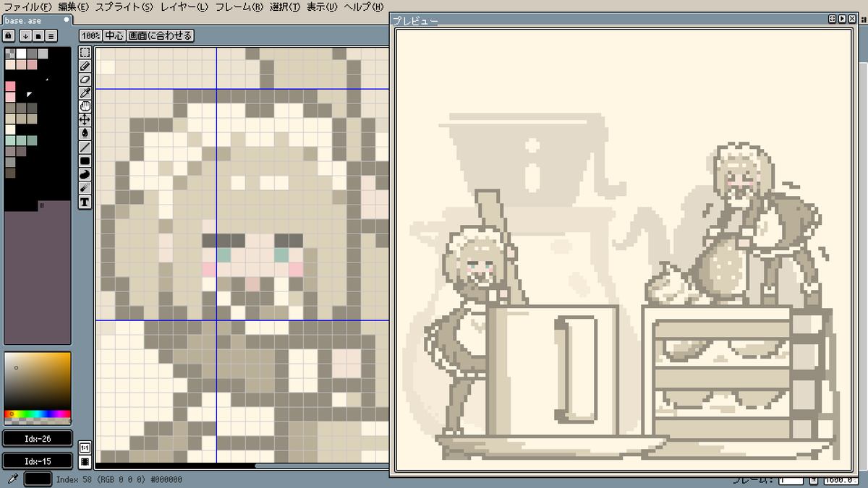Play animation in preview window
The width and height of the screenshot is (868, 488).
click(842, 20)
